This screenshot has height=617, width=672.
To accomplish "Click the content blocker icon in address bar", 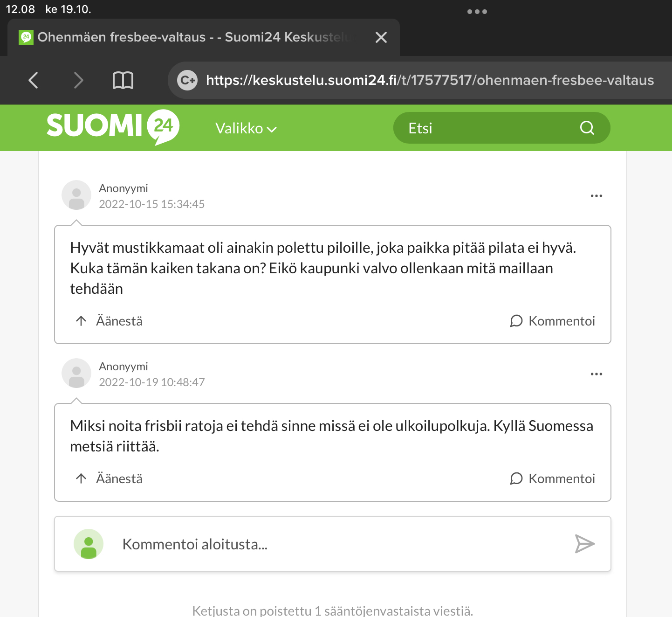I will (x=188, y=80).
